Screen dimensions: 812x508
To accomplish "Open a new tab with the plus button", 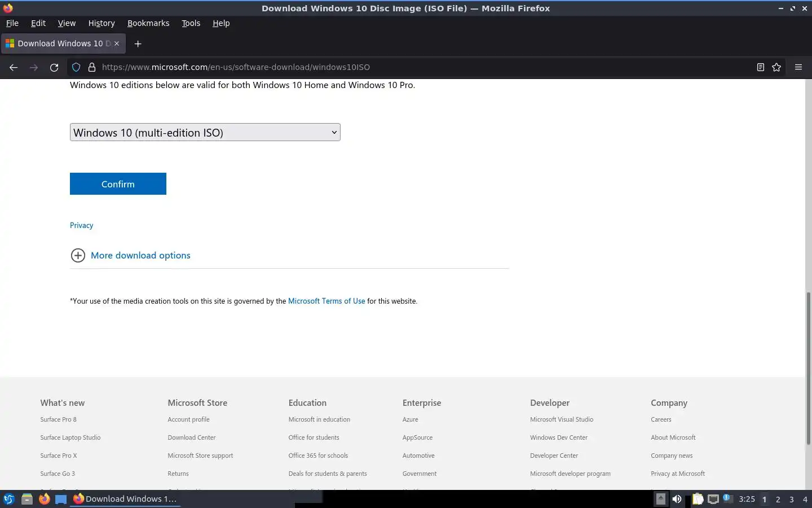I will 138,43.
